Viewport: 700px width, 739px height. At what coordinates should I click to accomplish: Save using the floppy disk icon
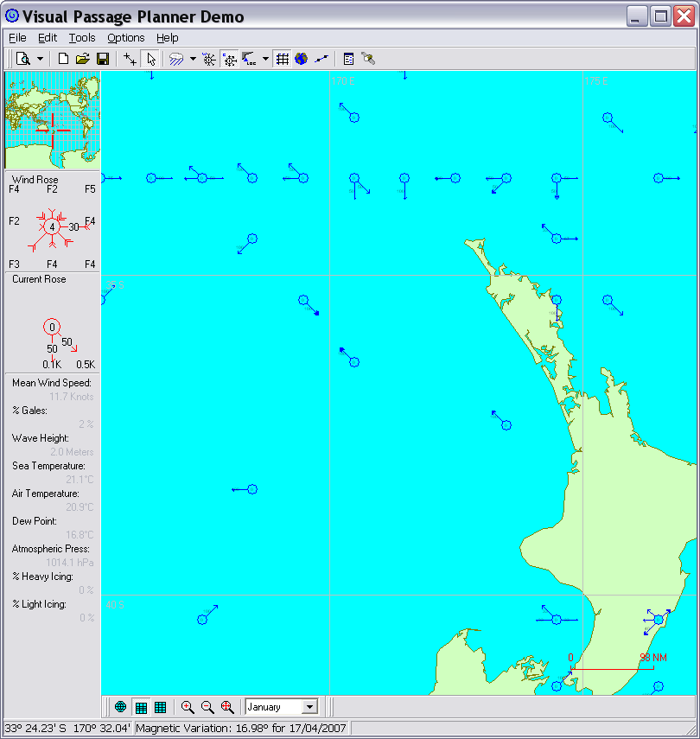coord(102,59)
